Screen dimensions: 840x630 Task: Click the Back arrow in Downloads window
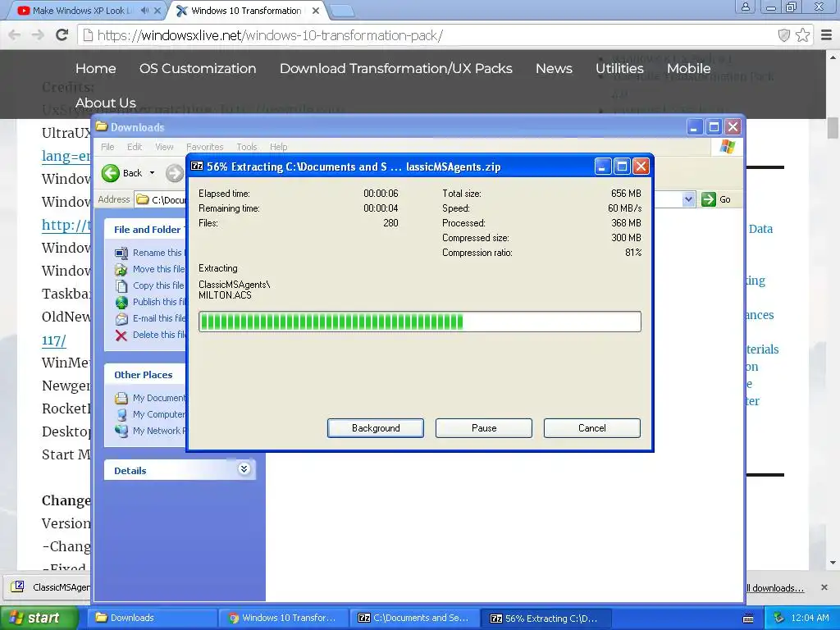[x=111, y=173]
